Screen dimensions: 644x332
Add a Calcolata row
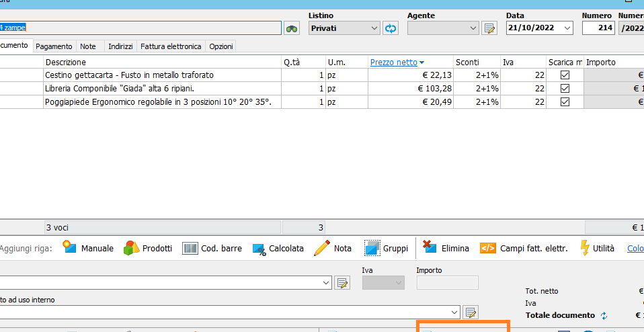(278, 248)
